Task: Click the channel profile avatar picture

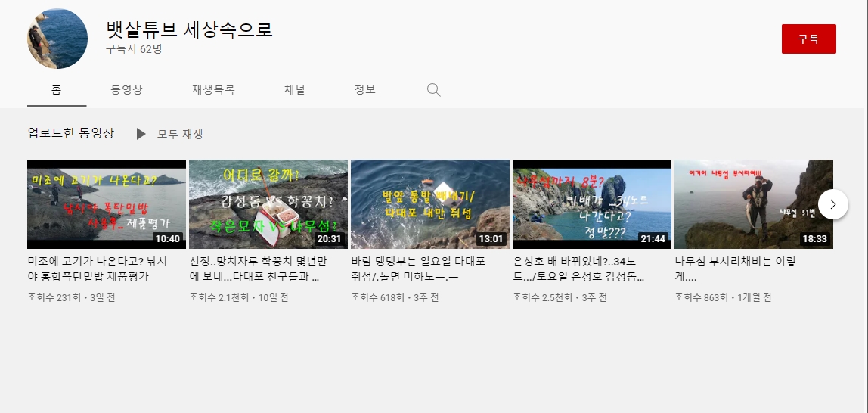Action: coord(57,39)
